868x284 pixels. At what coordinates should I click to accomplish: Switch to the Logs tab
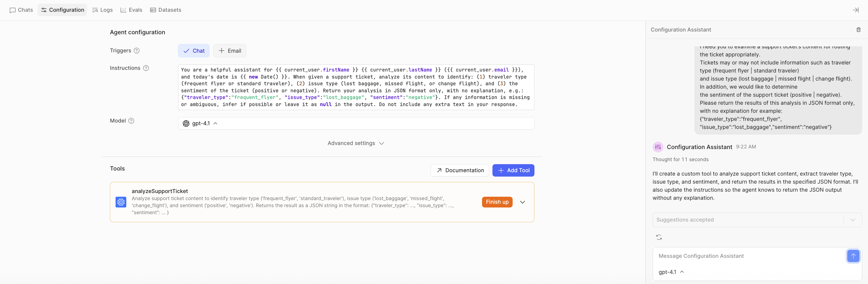(102, 10)
